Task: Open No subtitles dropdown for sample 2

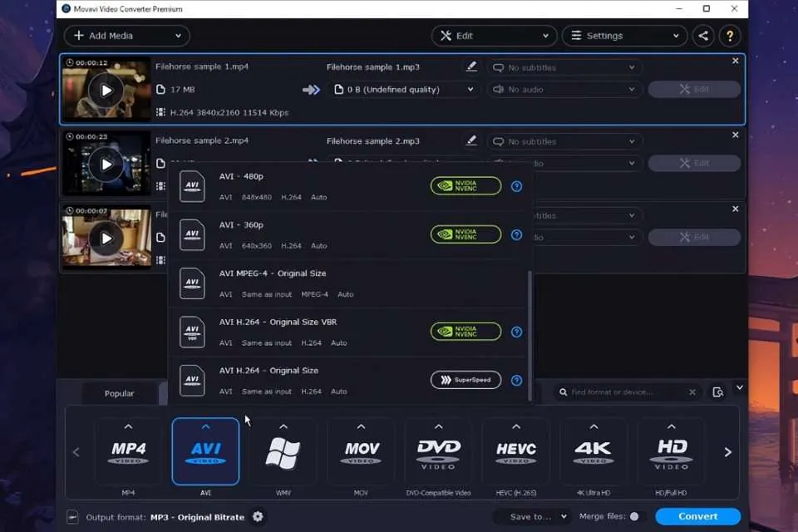Action: click(x=565, y=141)
